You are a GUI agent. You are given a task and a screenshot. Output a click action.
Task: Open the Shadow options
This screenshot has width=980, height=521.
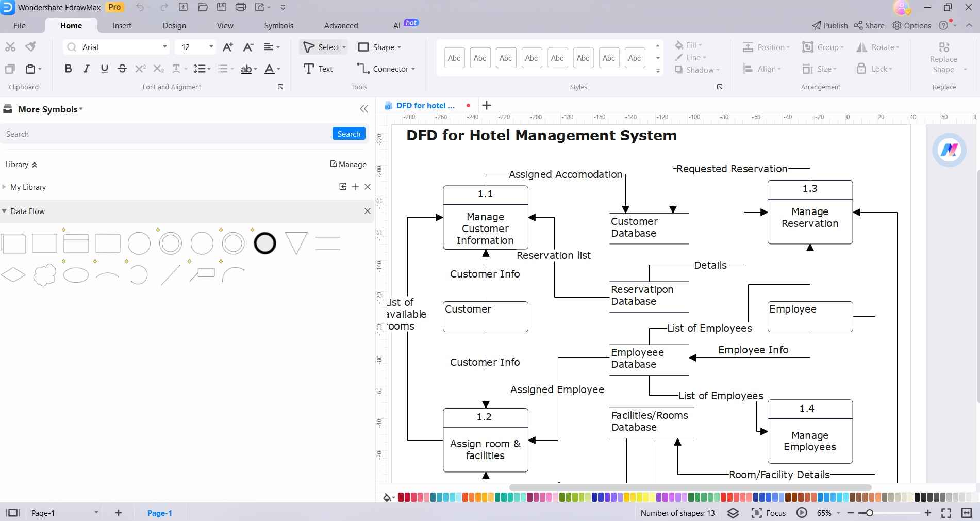click(x=697, y=70)
